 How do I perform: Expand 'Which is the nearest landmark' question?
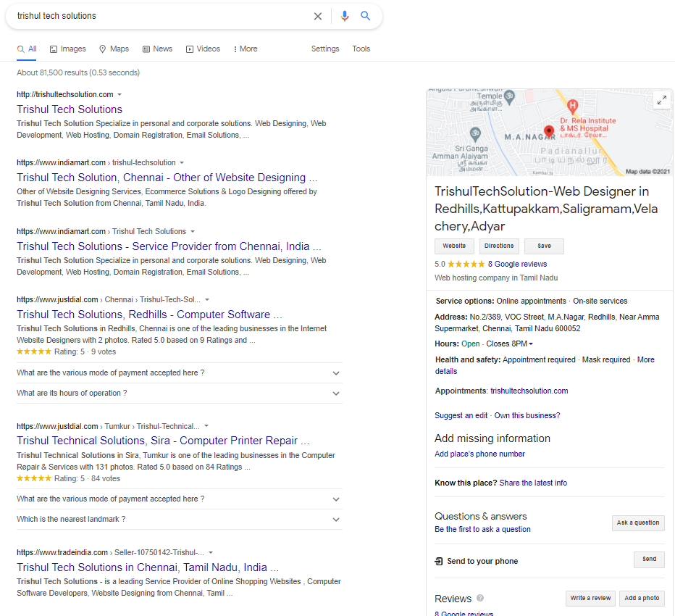[179, 520]
